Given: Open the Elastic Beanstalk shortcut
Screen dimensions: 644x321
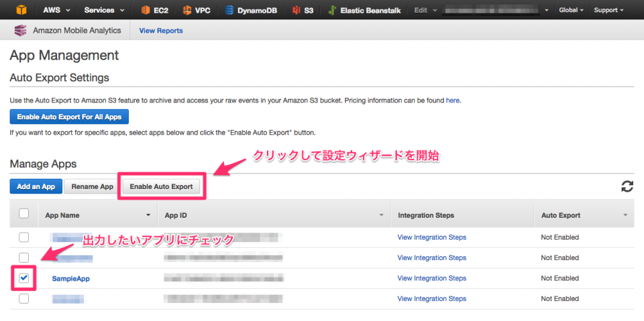Looking at the screenshot, I should tap(364, 10).
